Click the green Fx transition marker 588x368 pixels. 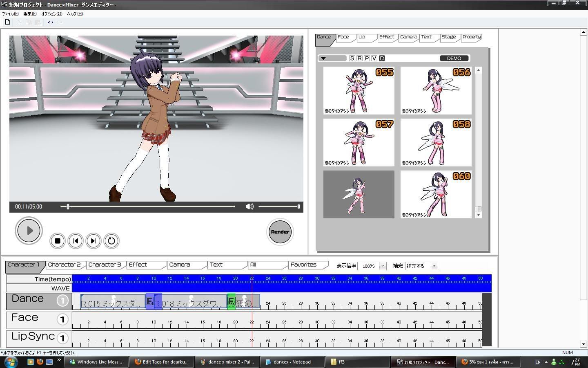click(232, 302)
